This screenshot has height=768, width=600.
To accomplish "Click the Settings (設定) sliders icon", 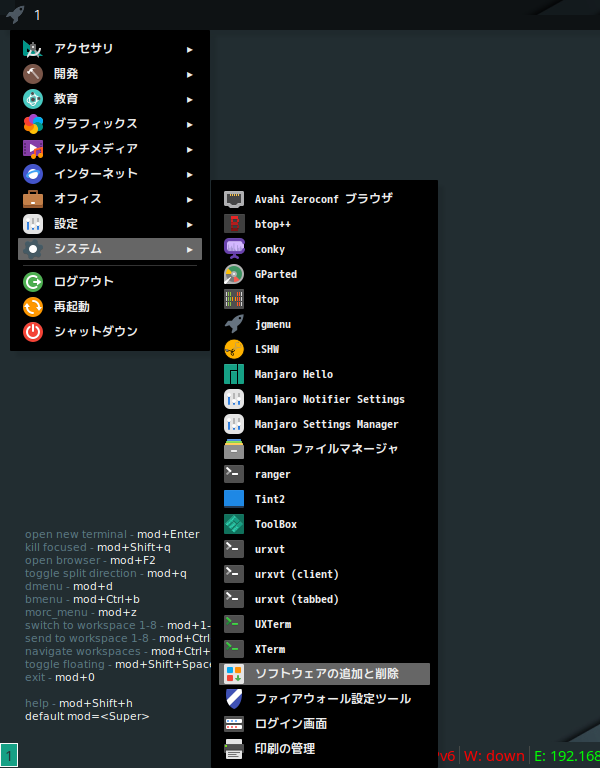I will click(33, 224).
